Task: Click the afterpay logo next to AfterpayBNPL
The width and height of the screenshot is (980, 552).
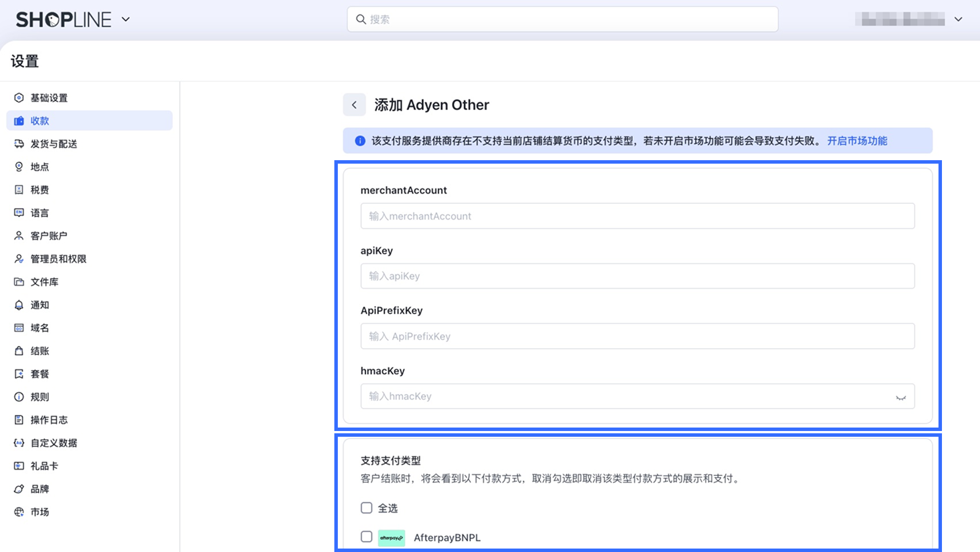Action: 391,538
